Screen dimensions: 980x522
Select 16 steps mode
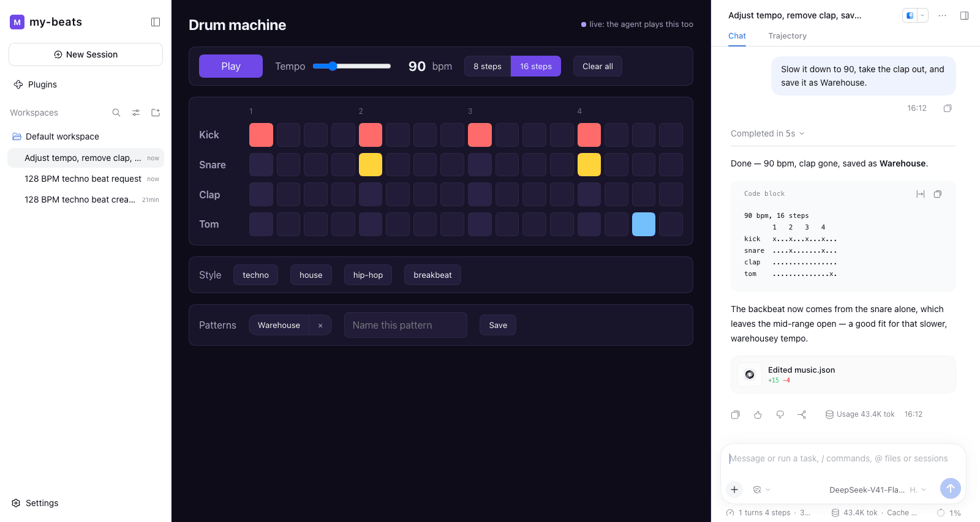(536, 66)
